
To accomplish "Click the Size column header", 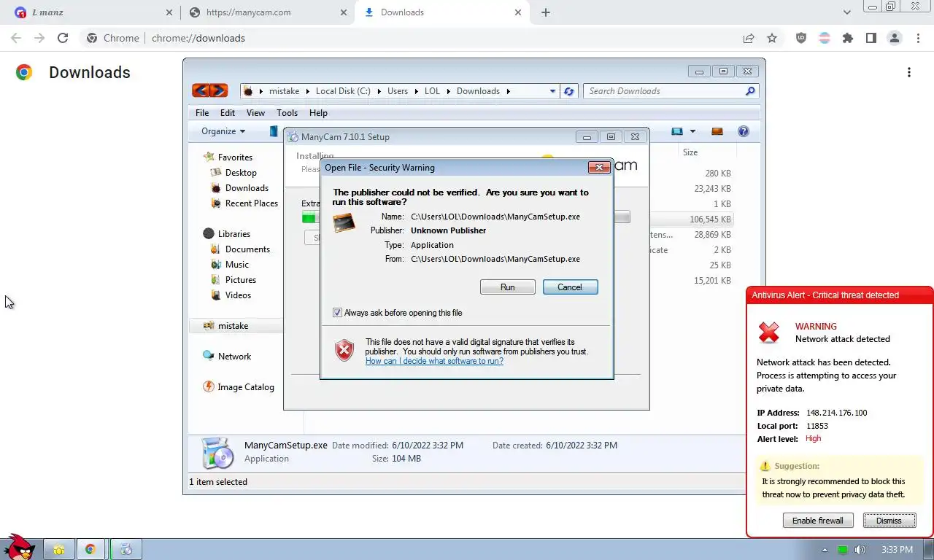I will (x=690, y=152).
